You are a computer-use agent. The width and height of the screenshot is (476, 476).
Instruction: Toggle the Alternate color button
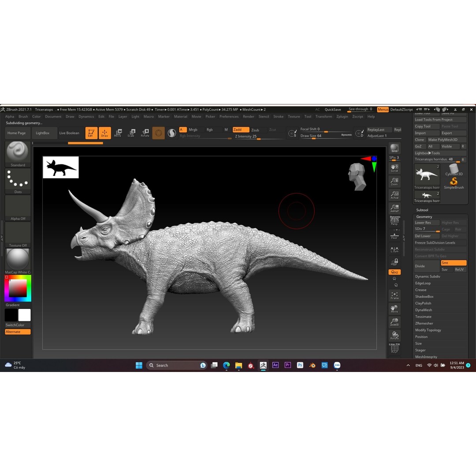[x=18, y=332]
